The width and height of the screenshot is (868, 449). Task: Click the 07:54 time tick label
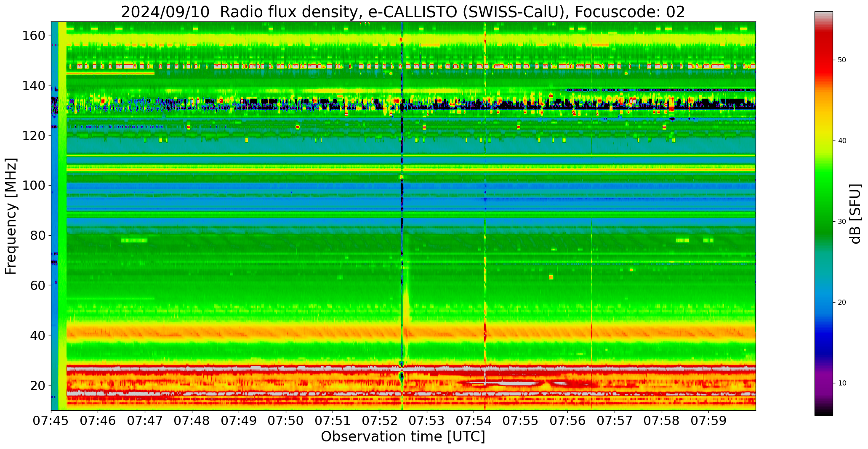coord(474,421)
